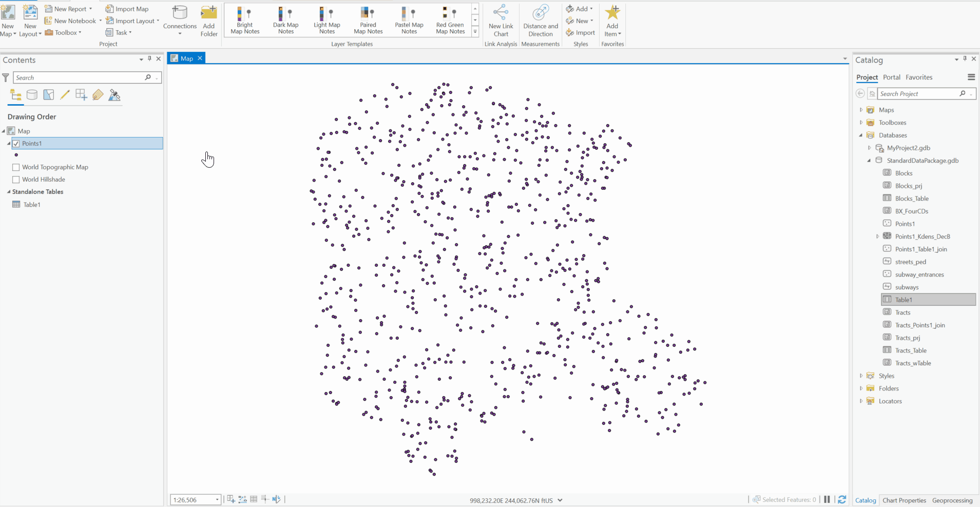Collapse StandardDataPackage.gdb
The height and width of the screenshot is (507, 980).
870,161
